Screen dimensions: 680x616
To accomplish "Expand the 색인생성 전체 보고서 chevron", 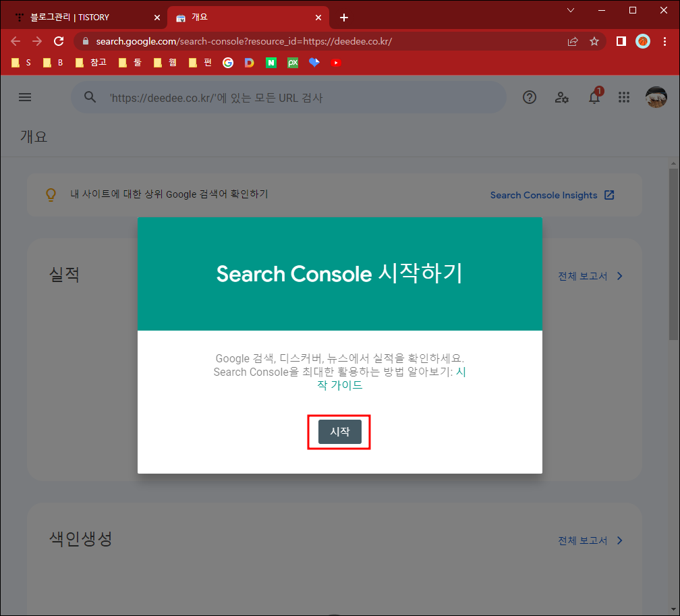I will tap(619, 540).
